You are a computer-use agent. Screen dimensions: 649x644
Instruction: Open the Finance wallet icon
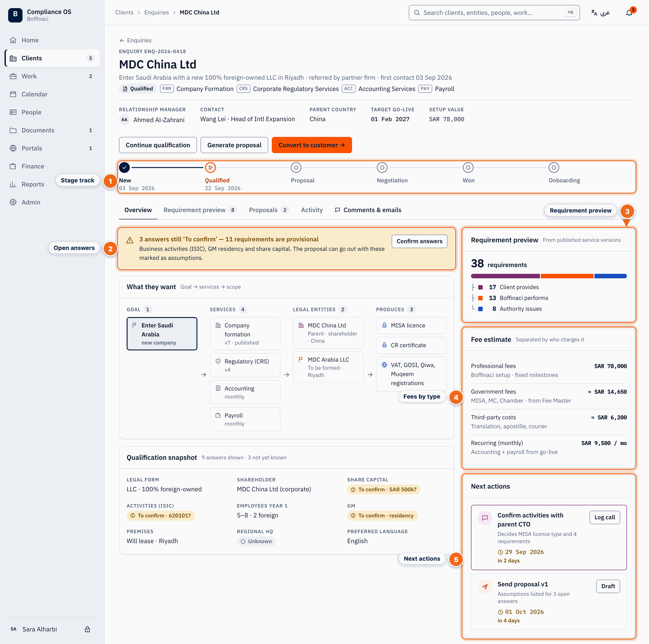[x=13, y=166]
